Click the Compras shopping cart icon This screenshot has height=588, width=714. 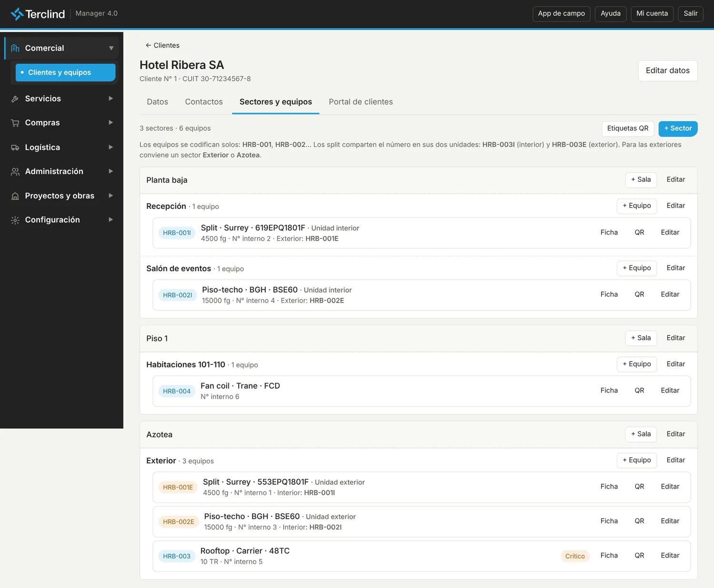[x=15, y=123]
